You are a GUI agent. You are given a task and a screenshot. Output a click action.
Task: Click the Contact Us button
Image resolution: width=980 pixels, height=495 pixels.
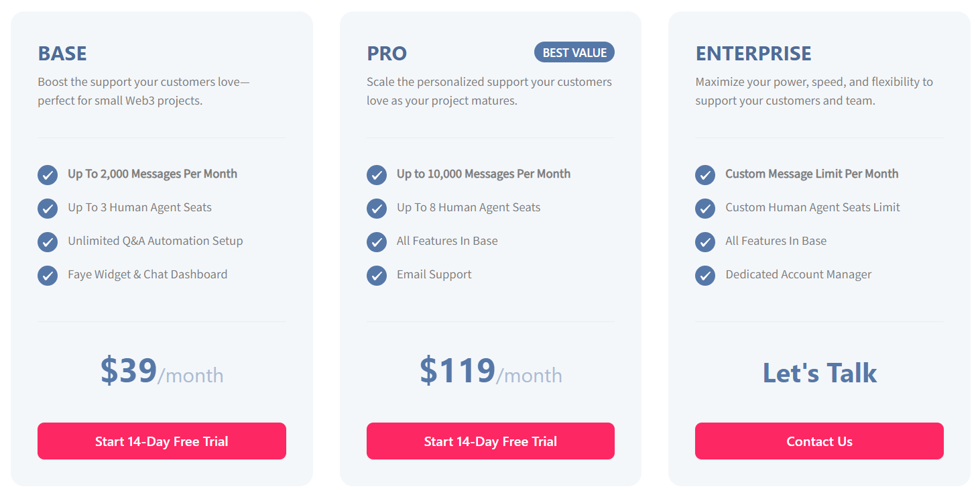point(819,441)
